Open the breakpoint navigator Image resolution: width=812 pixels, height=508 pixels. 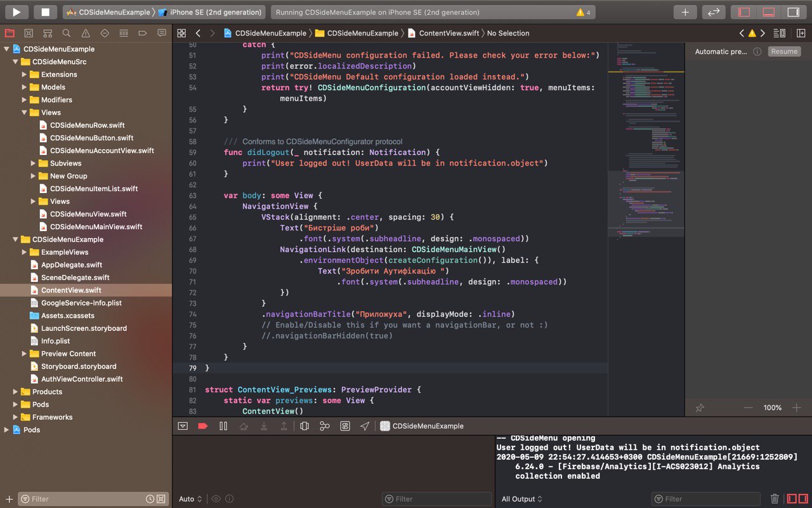click(x=143, y=33)
